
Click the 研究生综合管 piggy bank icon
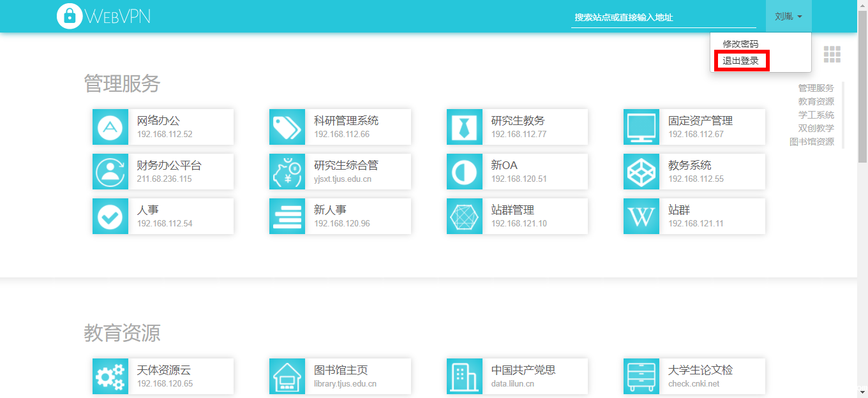(287, 172)
